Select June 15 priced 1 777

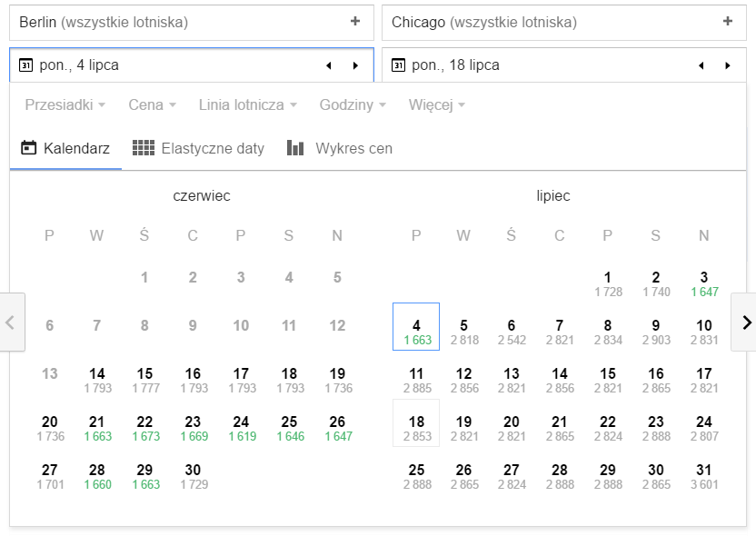coord(144,380)
